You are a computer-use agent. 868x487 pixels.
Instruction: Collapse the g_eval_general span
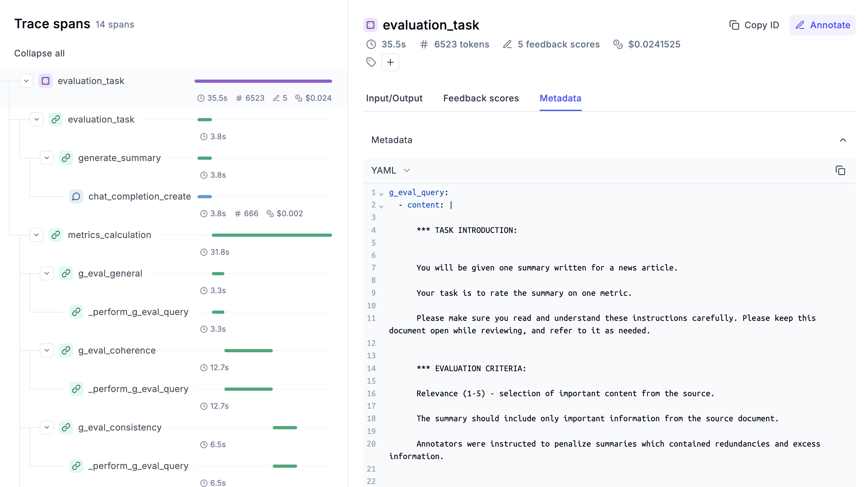coord(46,273)
